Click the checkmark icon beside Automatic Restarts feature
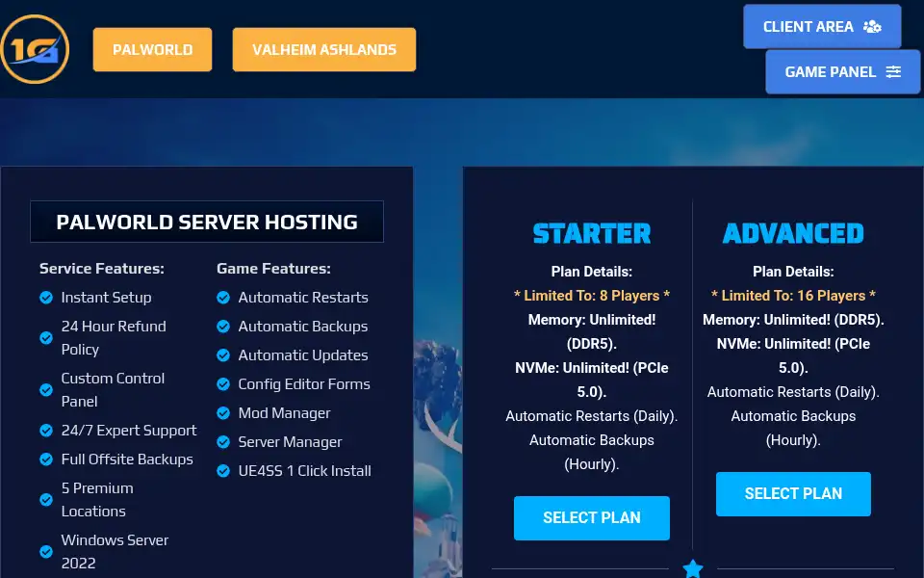The height and width of the screenshot is (578, 924). 223,298
